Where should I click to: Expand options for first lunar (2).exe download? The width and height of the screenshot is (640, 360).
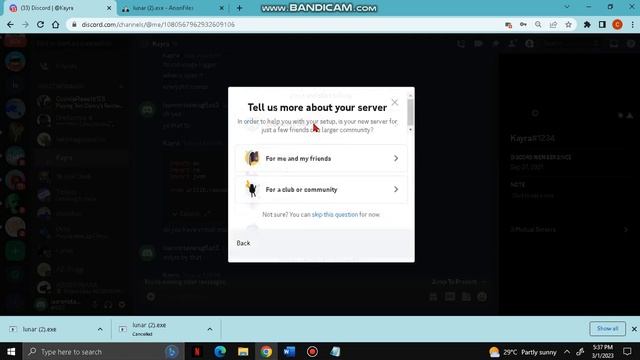click(100, 329)
